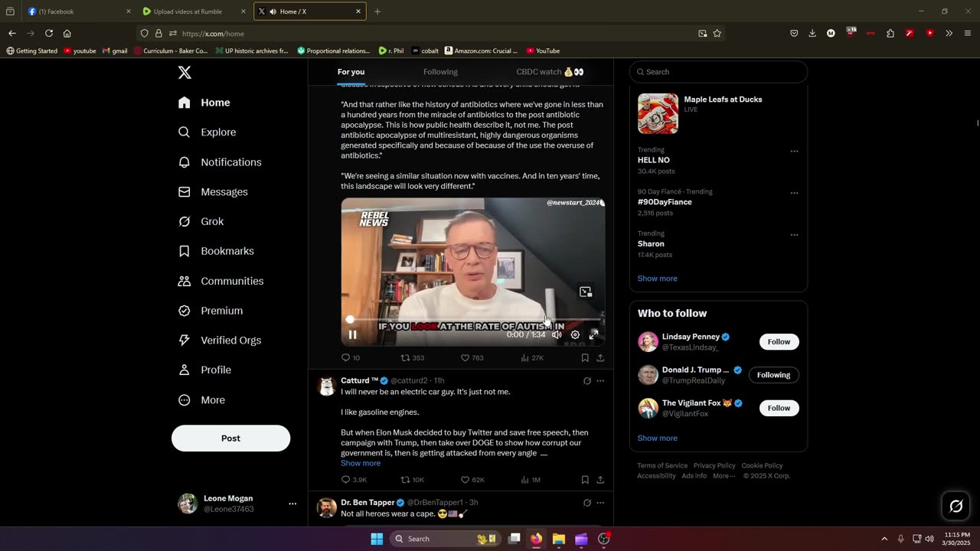
Task: Open Communities in the sidebar
Action: (220, 281)
